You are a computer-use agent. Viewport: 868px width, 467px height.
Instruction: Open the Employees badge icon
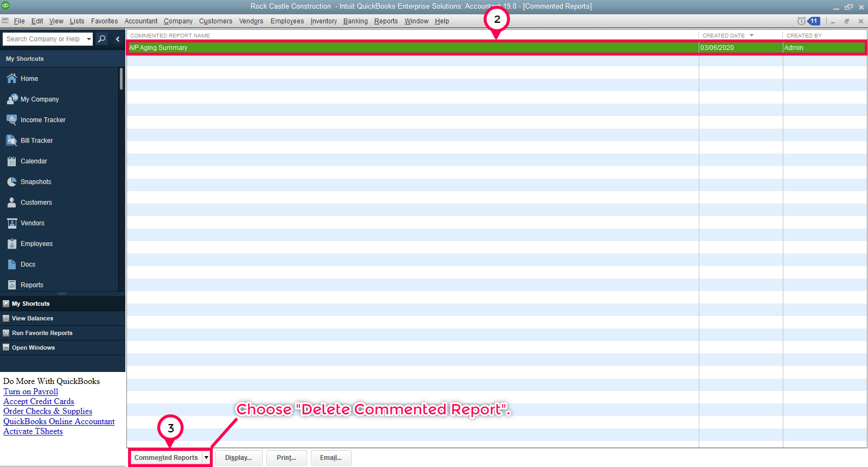click(x=11, y=244)
